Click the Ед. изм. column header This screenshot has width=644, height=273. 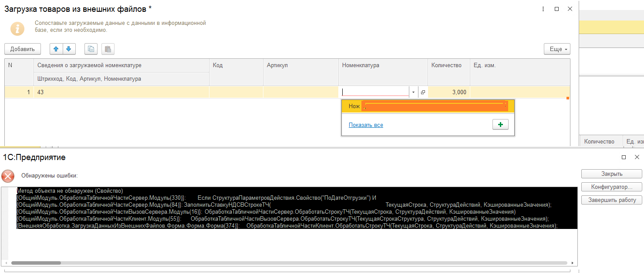pyautogui.click(x=520, y=72)
